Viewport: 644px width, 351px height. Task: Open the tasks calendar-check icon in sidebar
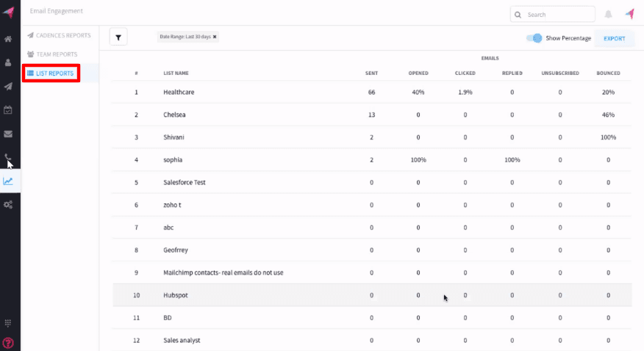tap(8, 110)
